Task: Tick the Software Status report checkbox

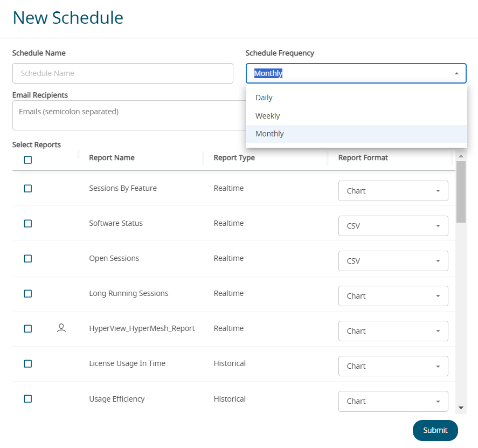Action: [28, 224]
